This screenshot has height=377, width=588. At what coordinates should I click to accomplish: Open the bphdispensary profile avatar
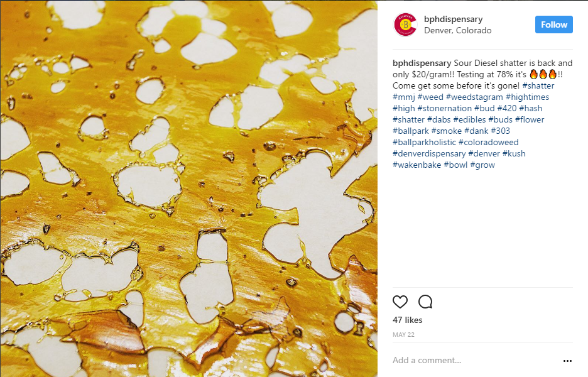(405, 25)
